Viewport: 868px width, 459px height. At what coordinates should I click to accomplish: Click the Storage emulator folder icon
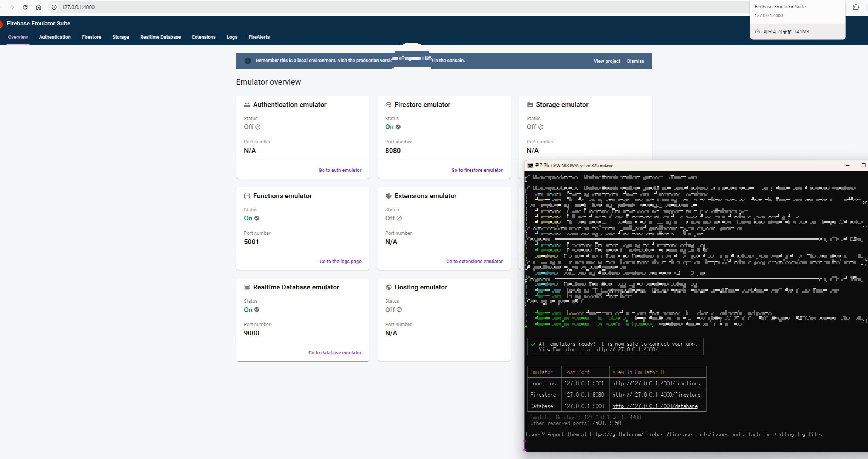coord(530,104)
